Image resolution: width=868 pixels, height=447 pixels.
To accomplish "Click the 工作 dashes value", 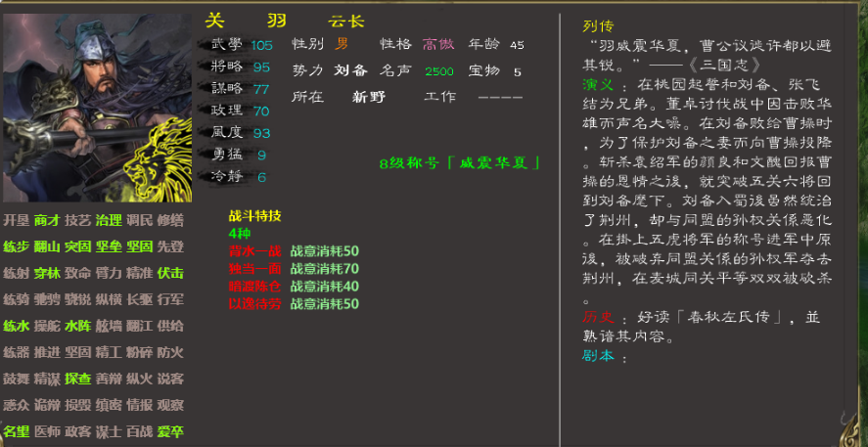I will [x=500, y=98].
